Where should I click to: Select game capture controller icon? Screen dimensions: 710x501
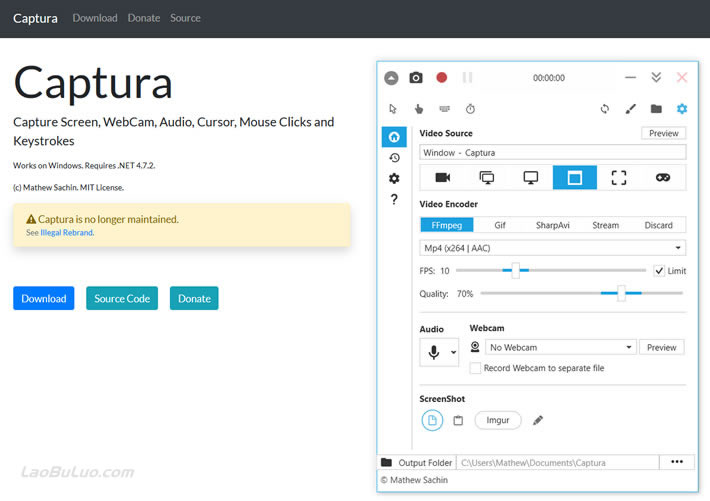[663, 178]
